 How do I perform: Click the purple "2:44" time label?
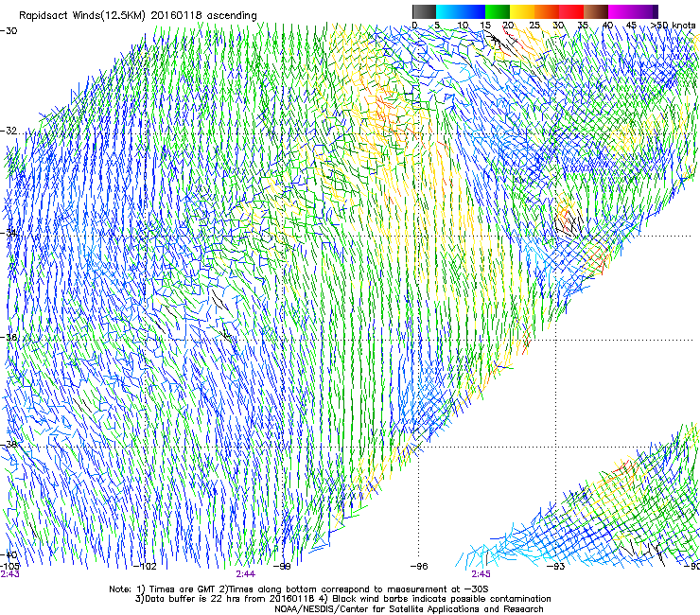point(246,574)
